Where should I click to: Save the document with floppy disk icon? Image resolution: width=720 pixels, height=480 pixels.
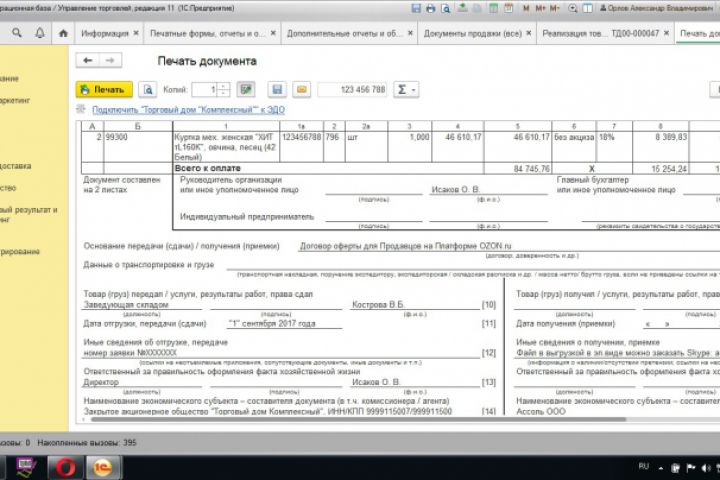[277, 90]
